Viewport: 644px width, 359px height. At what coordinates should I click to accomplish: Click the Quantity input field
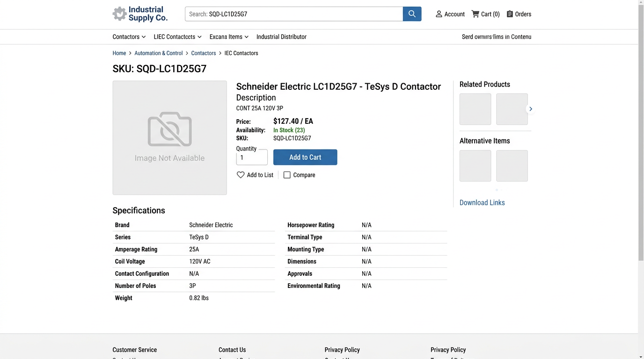point(252,158)
